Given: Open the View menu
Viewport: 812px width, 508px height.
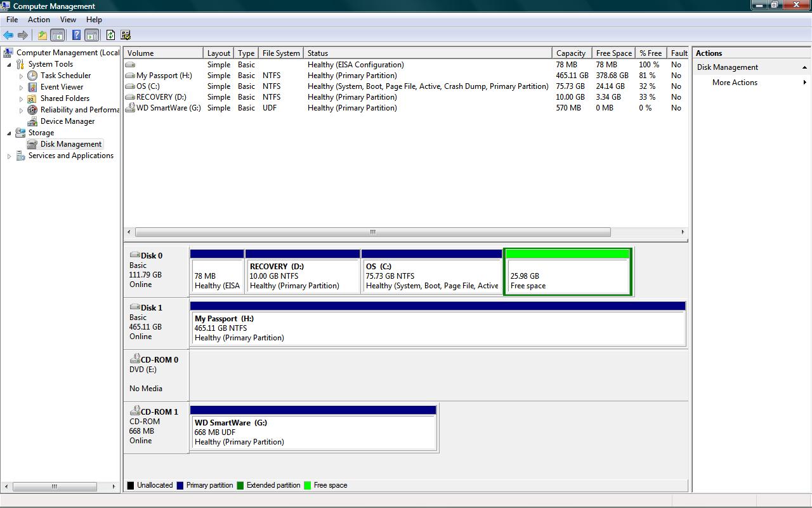Looking at the screenshot, I should (x=68, y=20).
